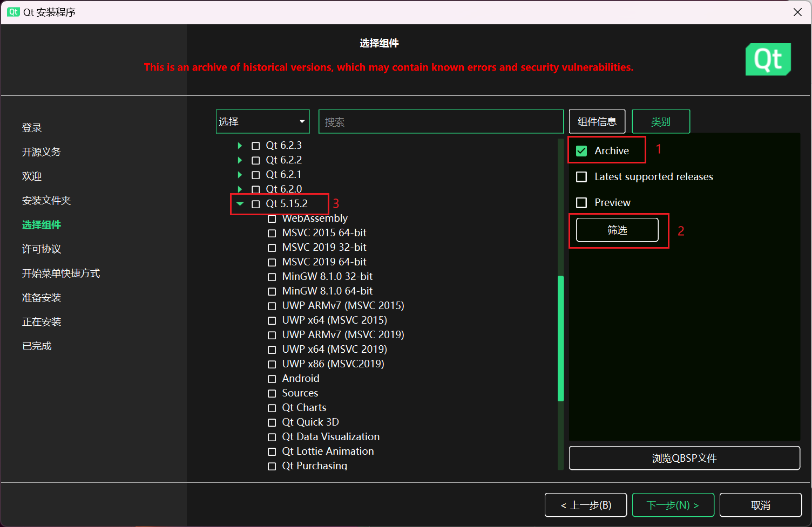Image resolution: width=812 pixels, height=527 pixels.
Task: Check UWP x86 (MSVC2019) checkbox
Action: (272, 364)
